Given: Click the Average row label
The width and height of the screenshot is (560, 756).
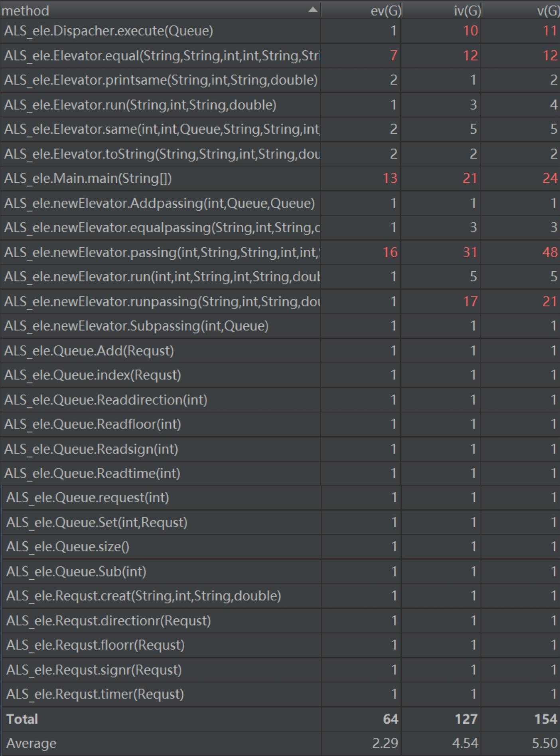Looking at the screenshot, I should [x=31, y=744].
